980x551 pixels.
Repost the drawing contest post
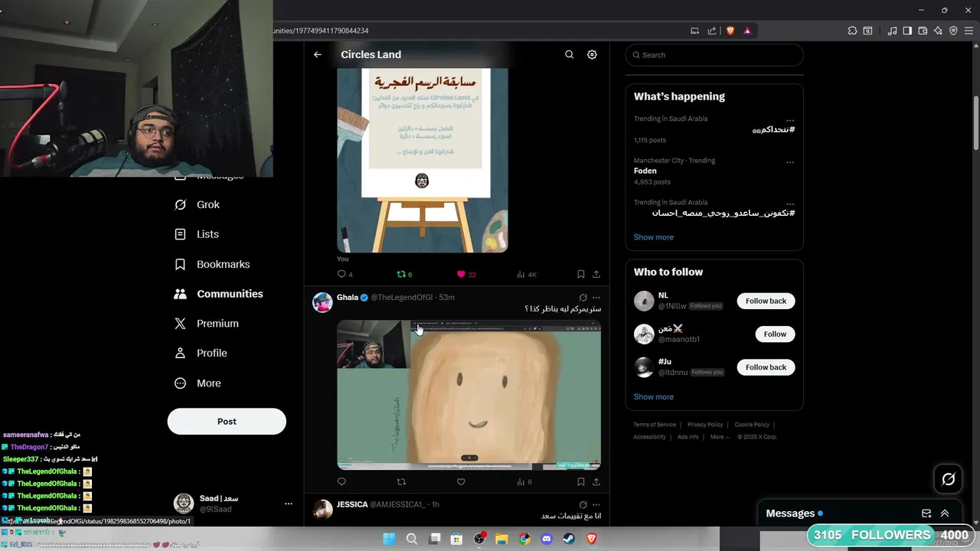click(x=403, y=274)
